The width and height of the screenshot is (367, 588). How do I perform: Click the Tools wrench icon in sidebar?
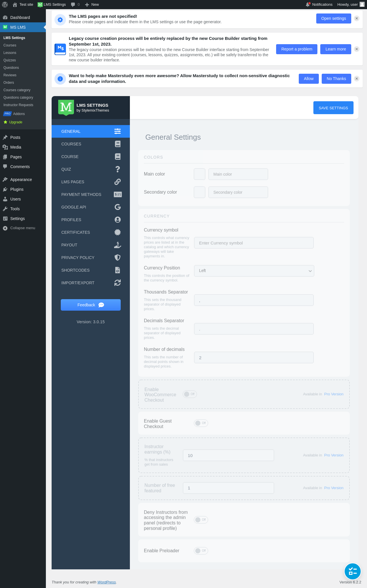[5, 209]
